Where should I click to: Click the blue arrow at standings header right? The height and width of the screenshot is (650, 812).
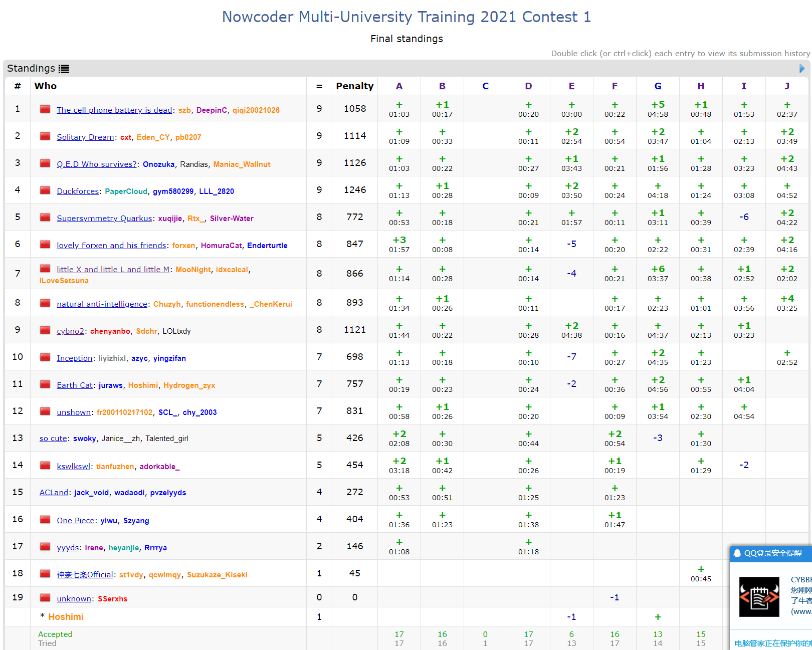click(801, 68)
